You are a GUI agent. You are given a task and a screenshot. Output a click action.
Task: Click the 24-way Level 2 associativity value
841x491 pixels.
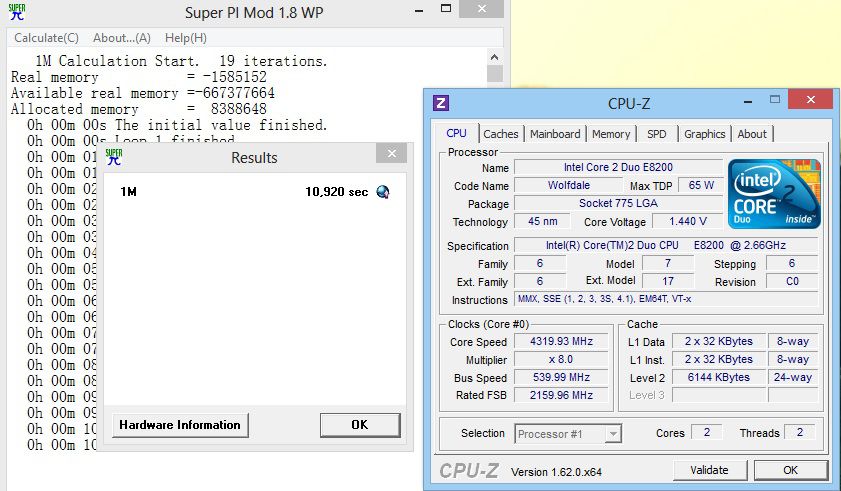coord(793,377)
